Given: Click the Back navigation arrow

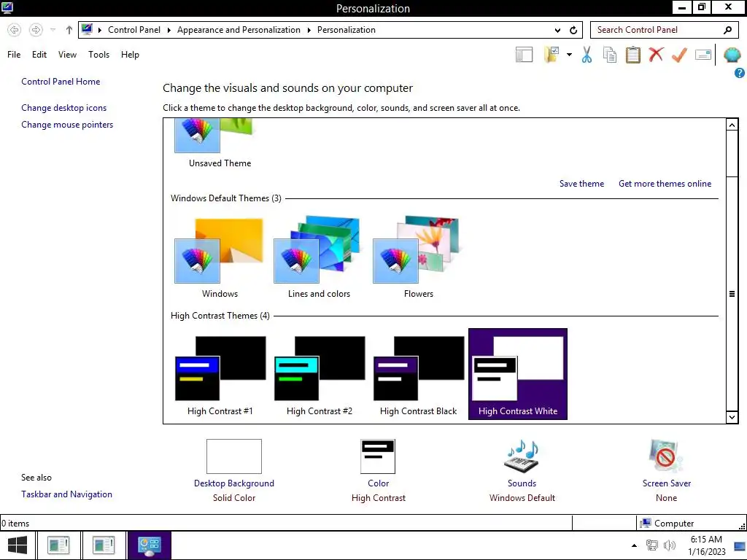Looking at the screenshot, I should point(15,30).
